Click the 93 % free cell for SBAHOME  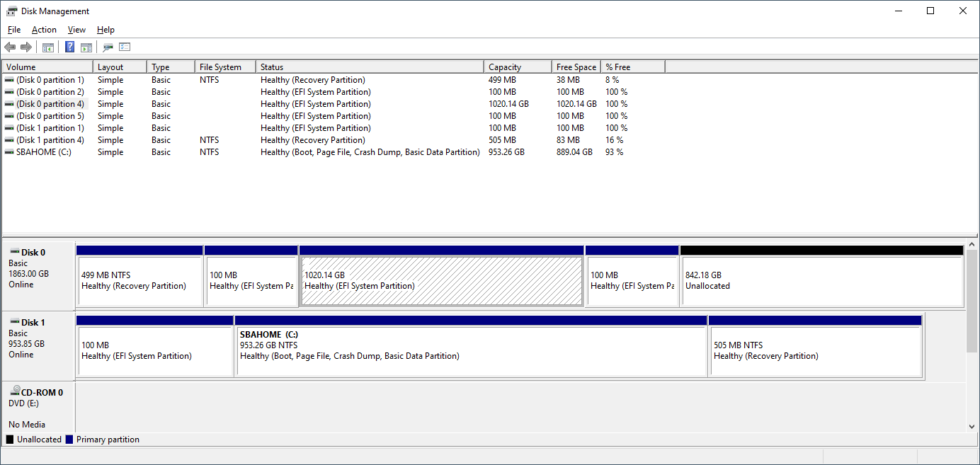(x=614, y=152)
